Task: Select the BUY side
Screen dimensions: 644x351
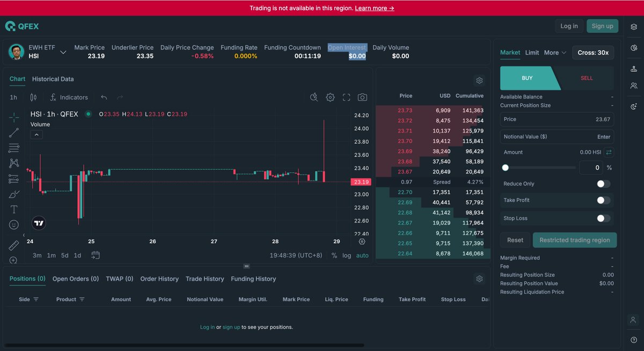Action: 528,78
